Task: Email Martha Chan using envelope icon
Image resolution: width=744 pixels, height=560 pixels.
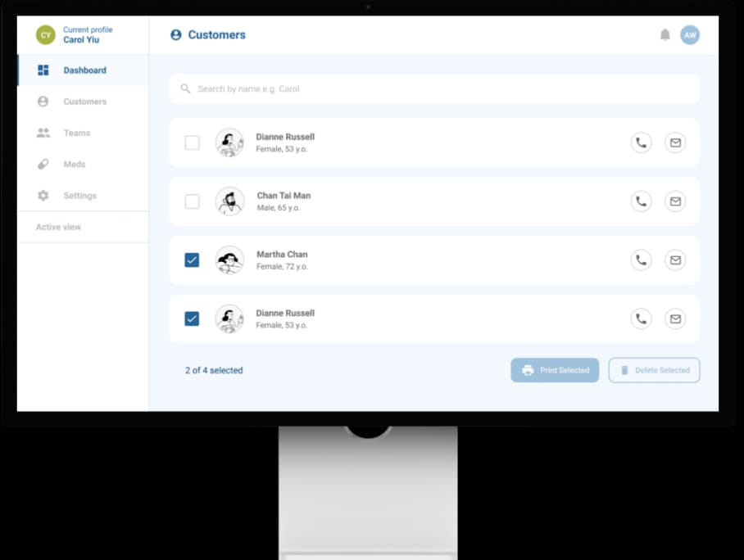Action: pyautogui.click(x=675, y=260)
